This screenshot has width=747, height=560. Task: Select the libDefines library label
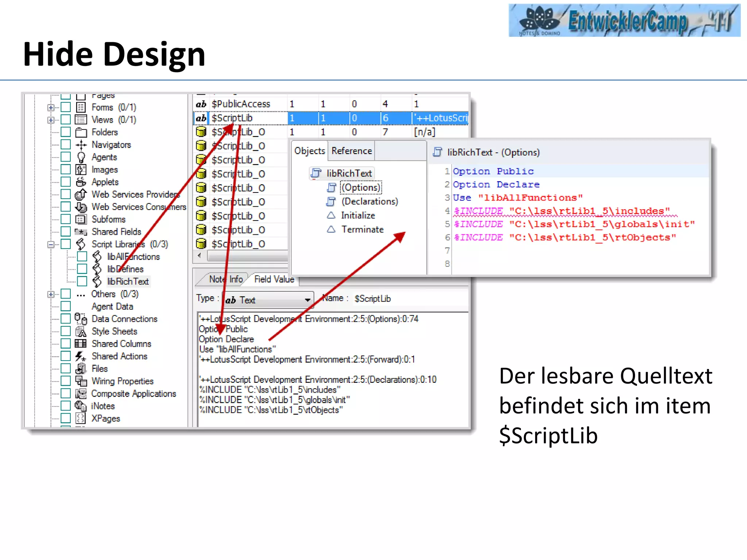pos(125,269)
